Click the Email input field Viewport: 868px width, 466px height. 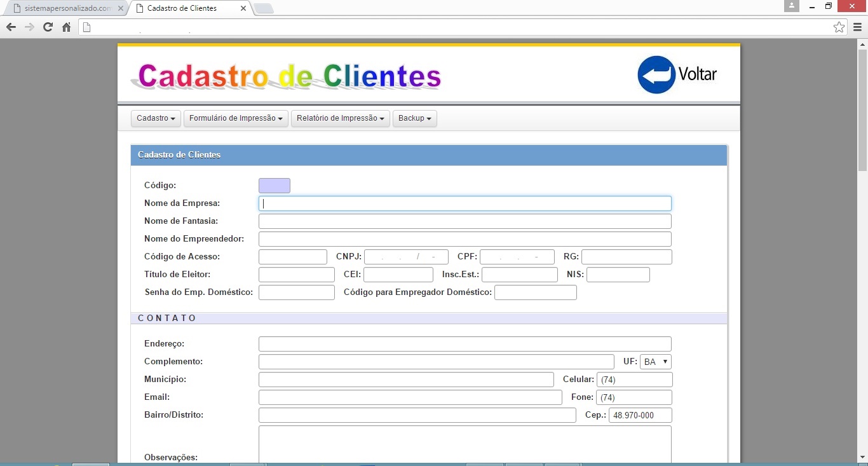point(410,397)
